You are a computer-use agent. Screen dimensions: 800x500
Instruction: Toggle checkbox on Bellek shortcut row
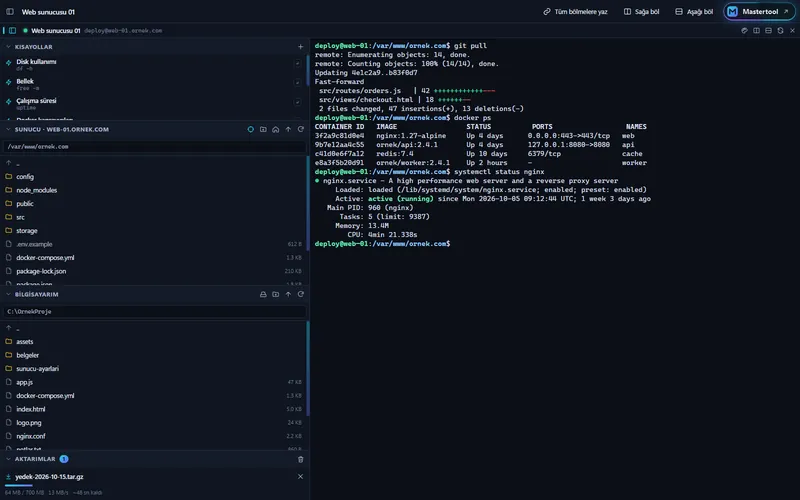[x=297, y=83]
